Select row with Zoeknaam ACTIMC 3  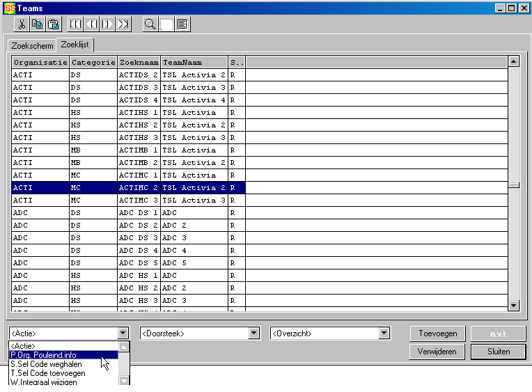point(128,201)
